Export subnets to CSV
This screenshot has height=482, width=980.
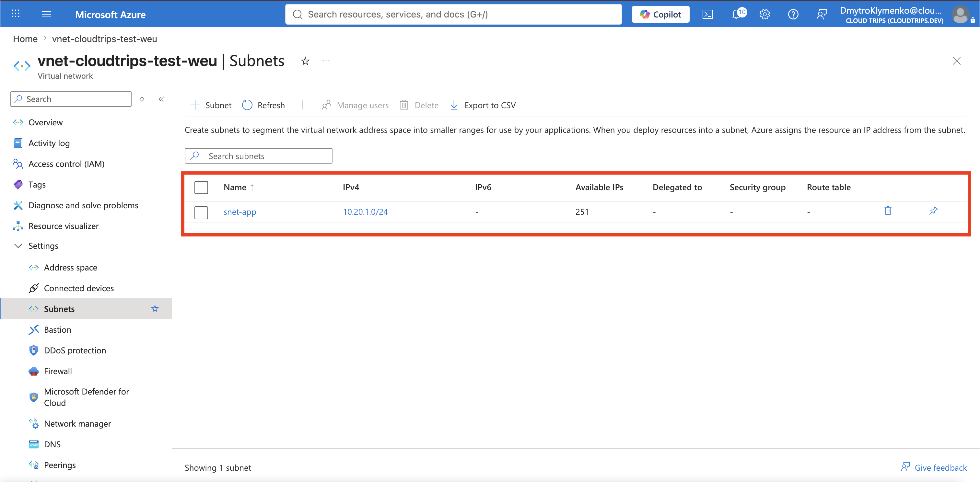(x=483, y=105)
